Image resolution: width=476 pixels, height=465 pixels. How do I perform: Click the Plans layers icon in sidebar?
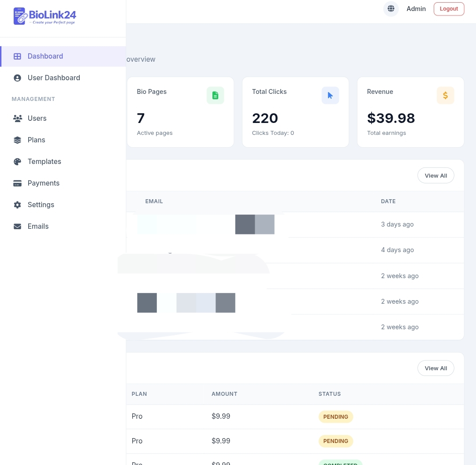pyautogui.click(x=18, y=140)
